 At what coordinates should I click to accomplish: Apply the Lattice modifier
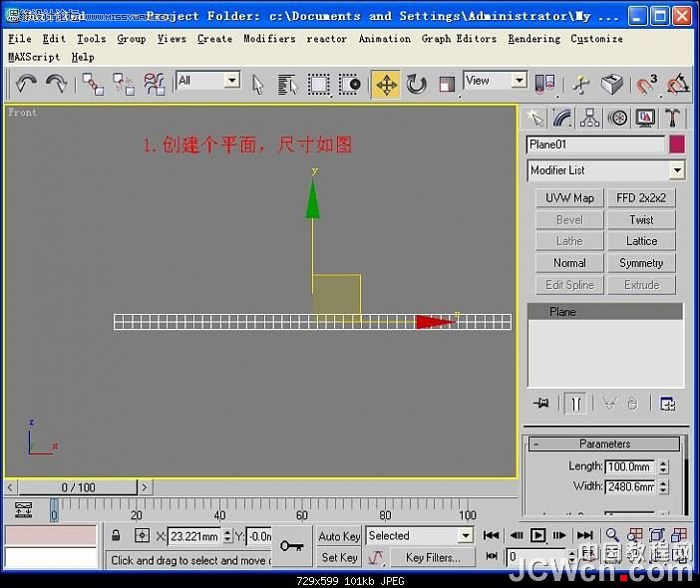[x=641, y=241]
